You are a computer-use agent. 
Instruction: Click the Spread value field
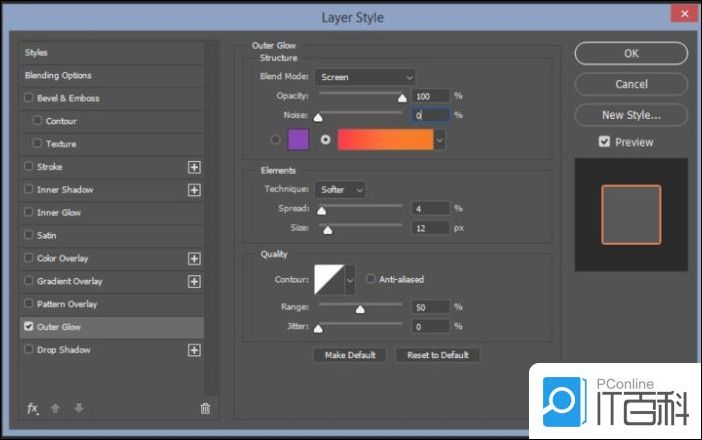tap(430, 209)
